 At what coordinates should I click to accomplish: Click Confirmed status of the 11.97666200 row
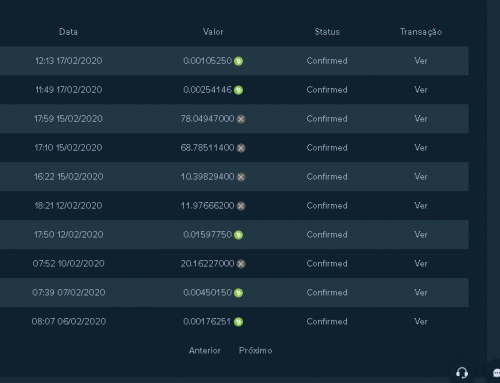[327, 206]
